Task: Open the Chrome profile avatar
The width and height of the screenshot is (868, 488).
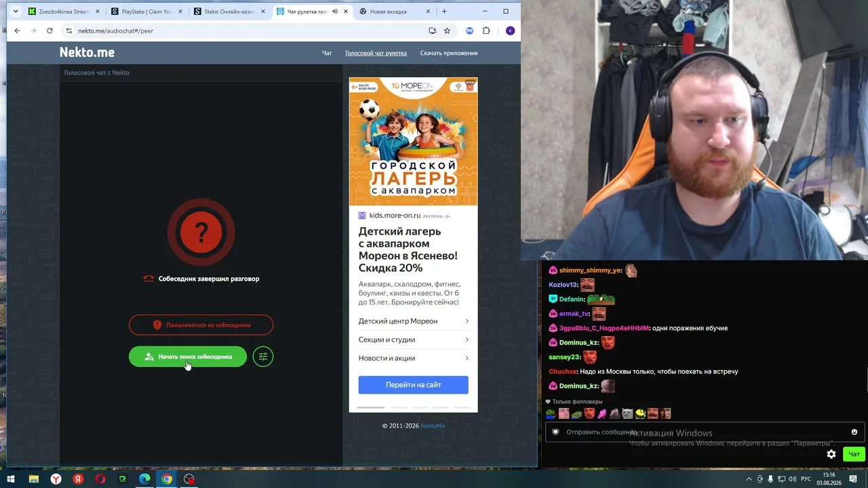Action: [x=510, y=30]
